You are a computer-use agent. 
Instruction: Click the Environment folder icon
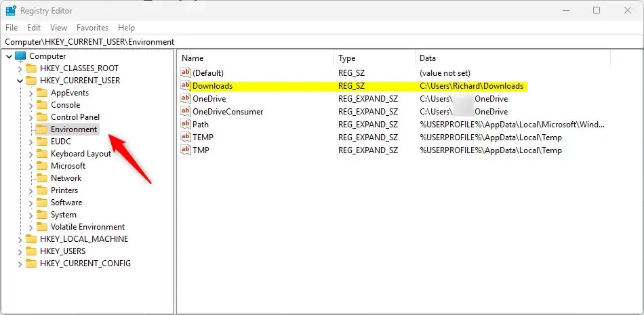pyautogui.click(x=43, y=129)
